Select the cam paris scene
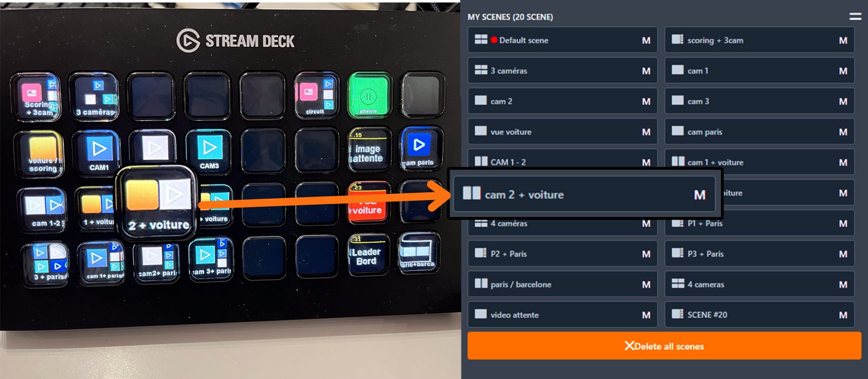This screenshot has height=379, width=868. (x=759, y=132)
